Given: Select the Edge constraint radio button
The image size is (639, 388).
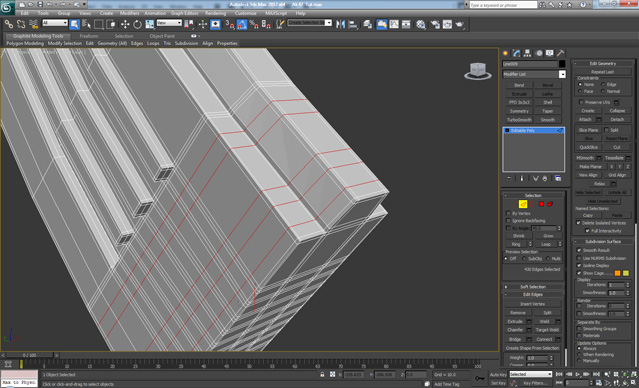Looking at the screenshot, I should (x=603, y=84).
